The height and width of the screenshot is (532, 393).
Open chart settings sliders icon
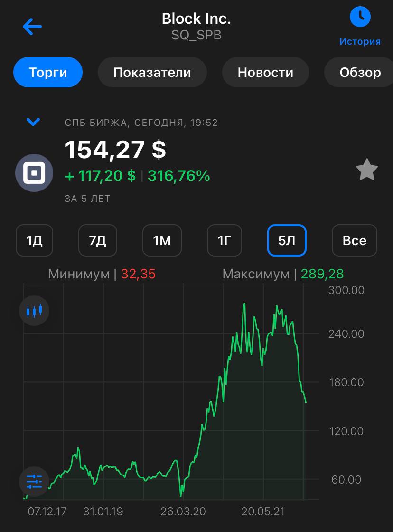tap(34, 482)
